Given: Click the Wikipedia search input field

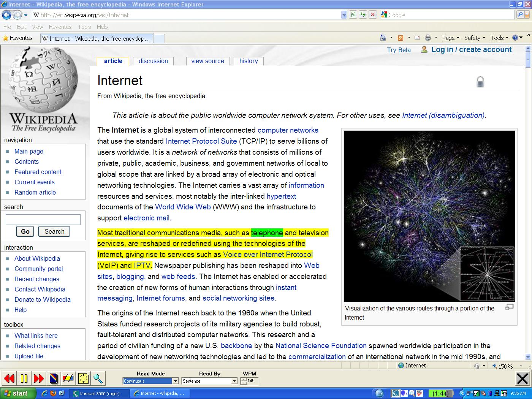Looking at the screenshot, I should click(x=43, y=220).
